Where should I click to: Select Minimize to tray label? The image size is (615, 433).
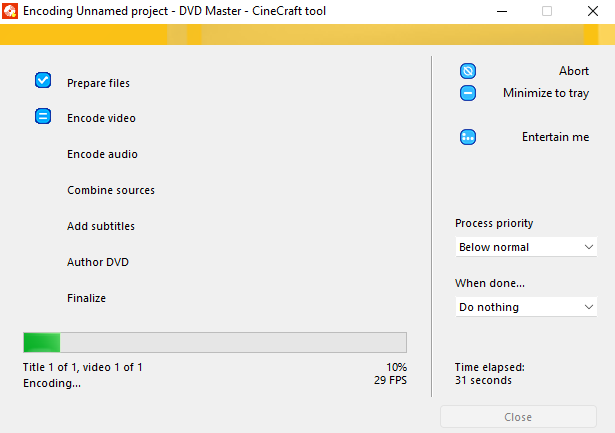pyautogui.click(x=546, y=93)
